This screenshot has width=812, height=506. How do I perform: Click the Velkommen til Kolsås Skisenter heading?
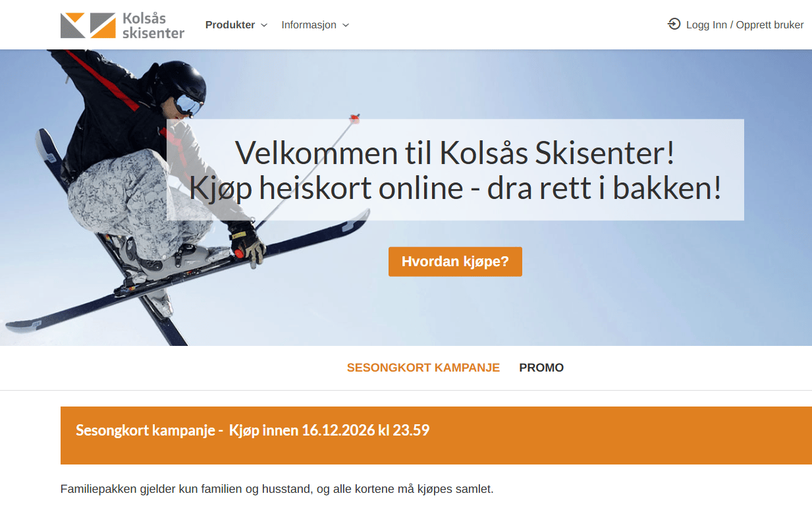455,152
